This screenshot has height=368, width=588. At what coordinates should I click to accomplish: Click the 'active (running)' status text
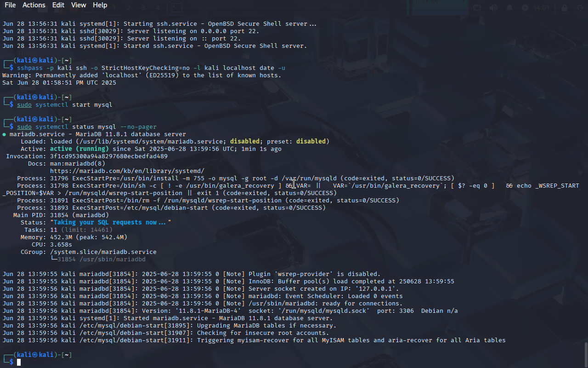[x=79, y=149]
